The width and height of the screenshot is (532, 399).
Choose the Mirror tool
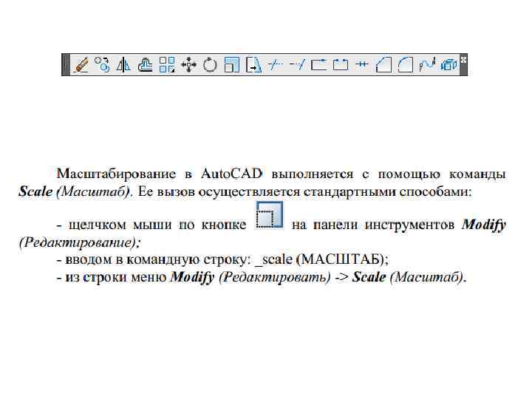123,64
